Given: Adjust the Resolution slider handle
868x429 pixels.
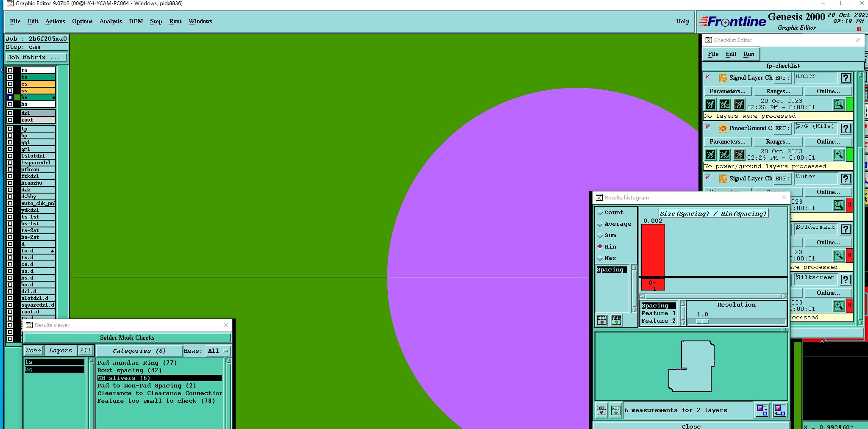Looking at the screenshot, I should 701,322.
